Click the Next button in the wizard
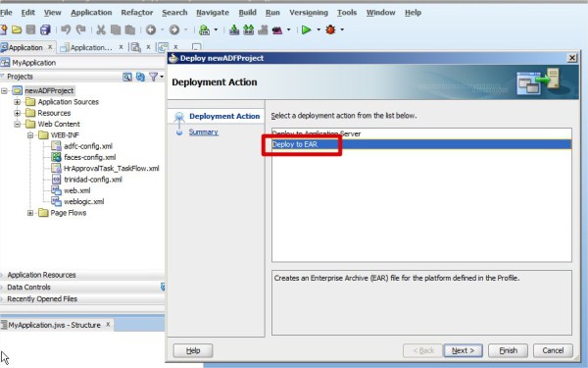 pos(463,350)
